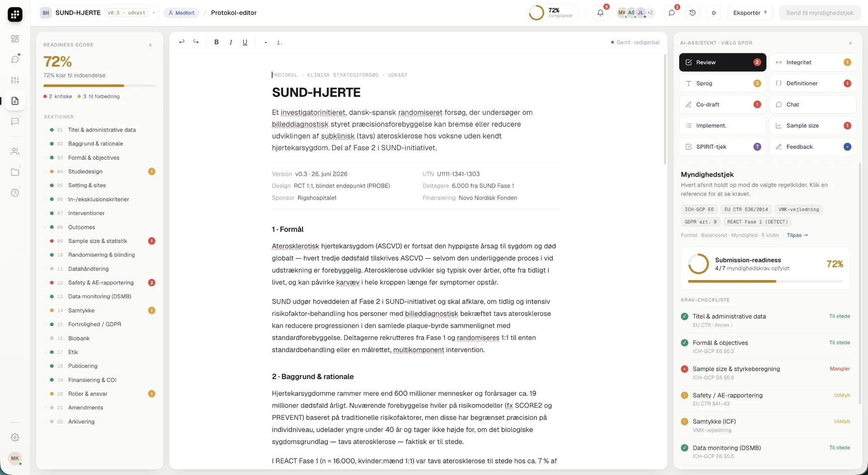Select the Feedback track
The width and height of the screenshot is (868, 475).
tap(812, 147)
